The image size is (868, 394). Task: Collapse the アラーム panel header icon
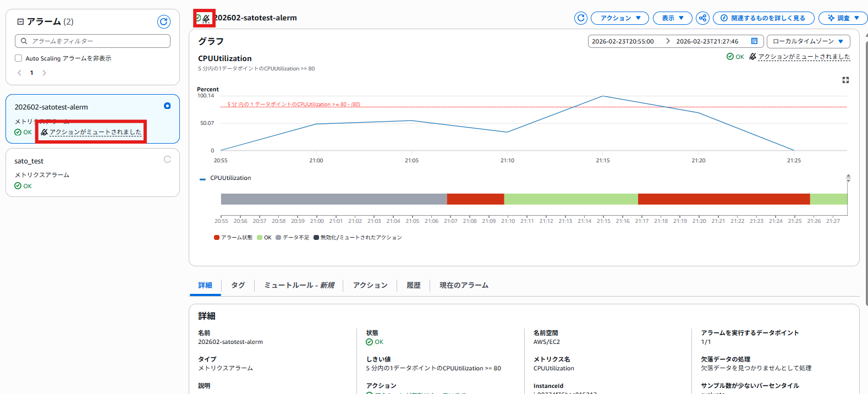(x=20, y=22)
